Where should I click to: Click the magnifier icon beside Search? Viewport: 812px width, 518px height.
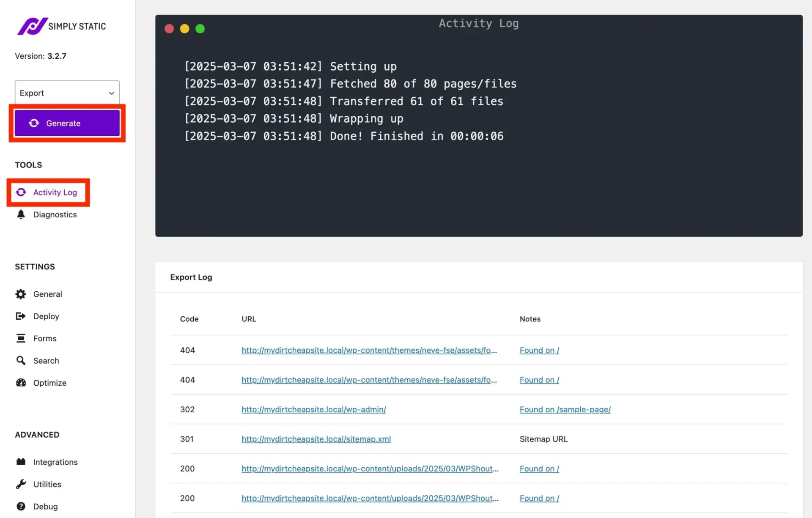pos(21,360)
